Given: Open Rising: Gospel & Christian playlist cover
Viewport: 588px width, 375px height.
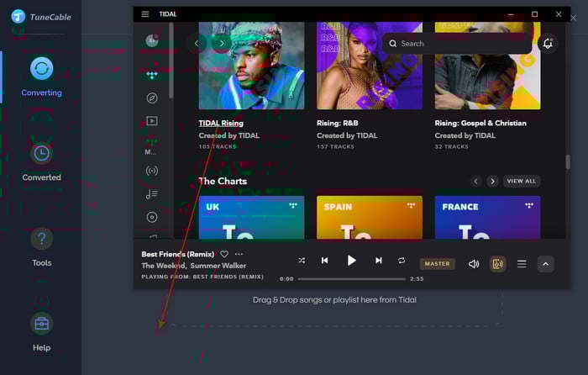Looking at the screenshot, I should pos(487,66).
